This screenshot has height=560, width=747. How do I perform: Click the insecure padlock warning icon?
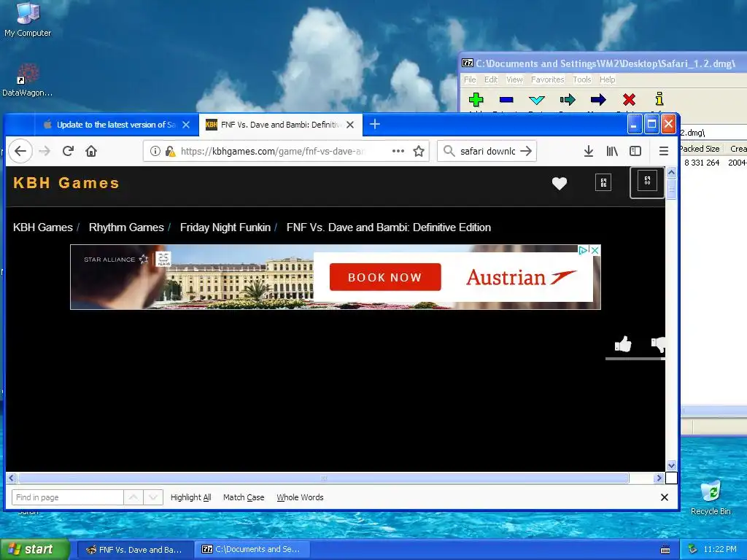(x=170, y=151)
